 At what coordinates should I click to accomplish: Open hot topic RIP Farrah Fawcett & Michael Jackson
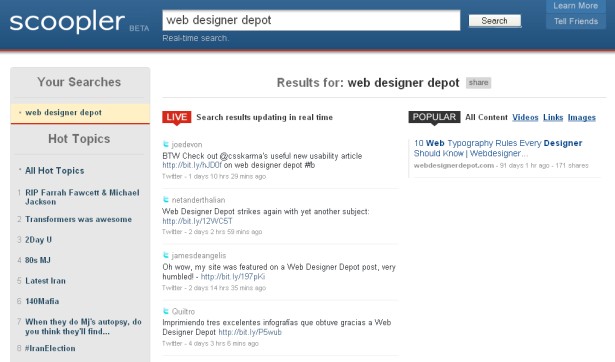pos(82,197)
